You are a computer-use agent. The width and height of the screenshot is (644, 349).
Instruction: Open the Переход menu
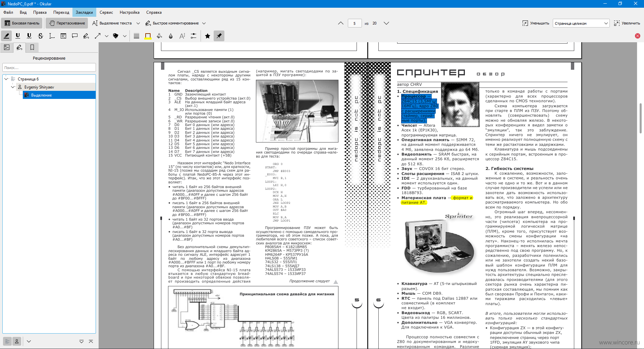click(61, 12)
